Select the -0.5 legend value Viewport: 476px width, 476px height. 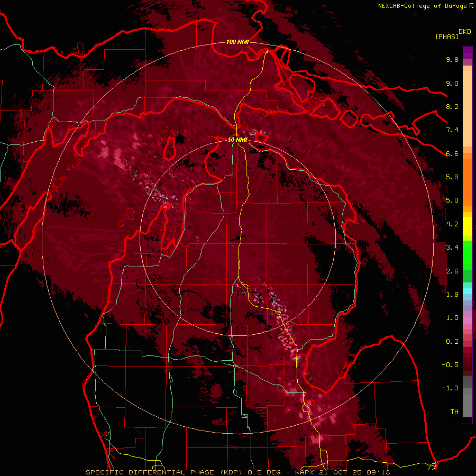point(450,365)
